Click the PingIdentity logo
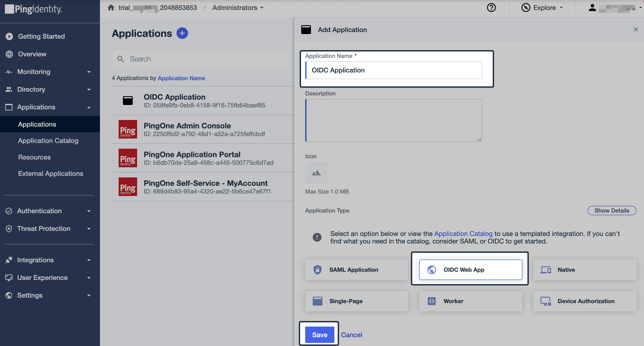The image size is (644, 346). click(33, 10)
